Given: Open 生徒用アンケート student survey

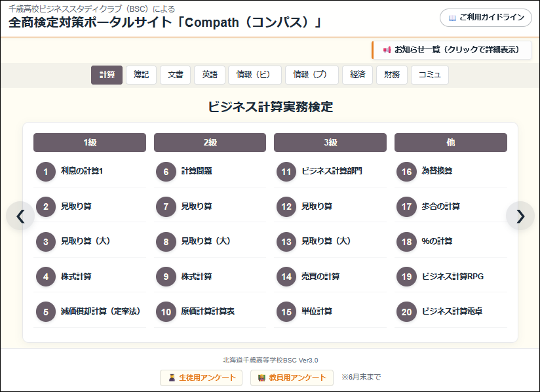Looking at the screenshot, I should click(x=201, y=378).
